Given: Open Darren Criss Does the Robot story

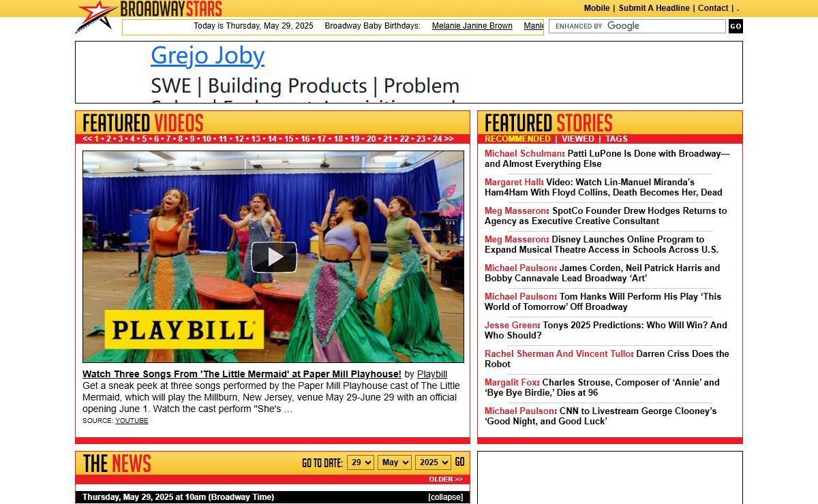Looking at the screenshot, I should coord(607,359).
